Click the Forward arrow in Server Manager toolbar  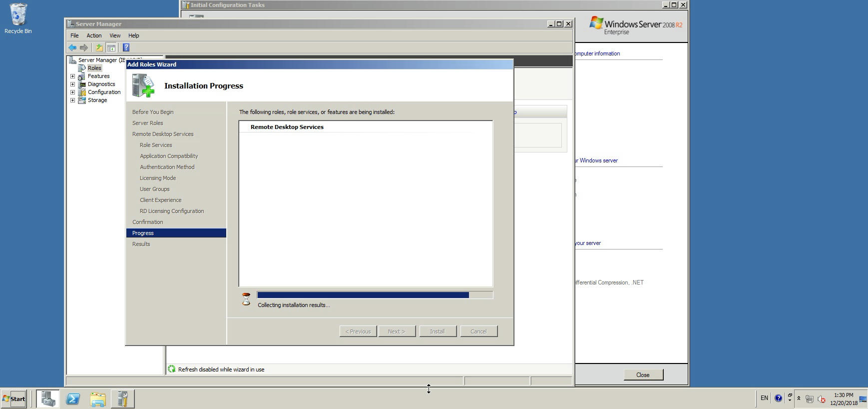84,48
